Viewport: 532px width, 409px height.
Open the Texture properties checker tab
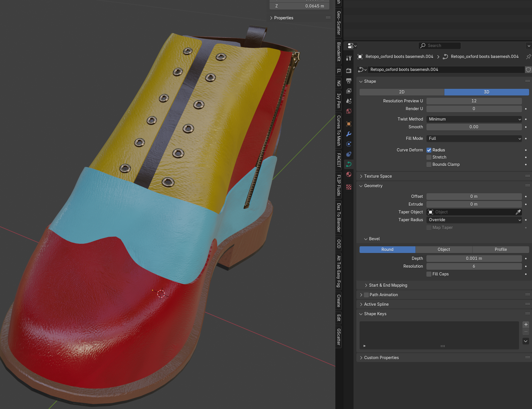(x=349, y=187)
